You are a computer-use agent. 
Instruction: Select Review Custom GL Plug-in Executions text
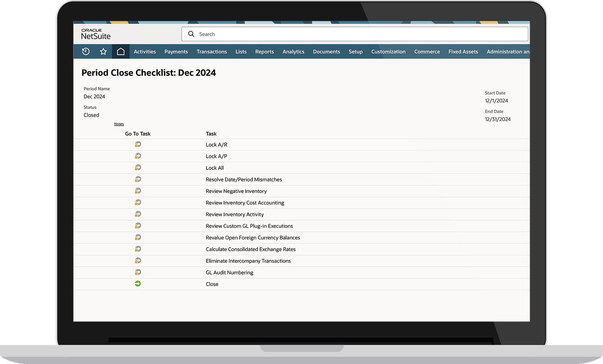click(x=249, y=226)
